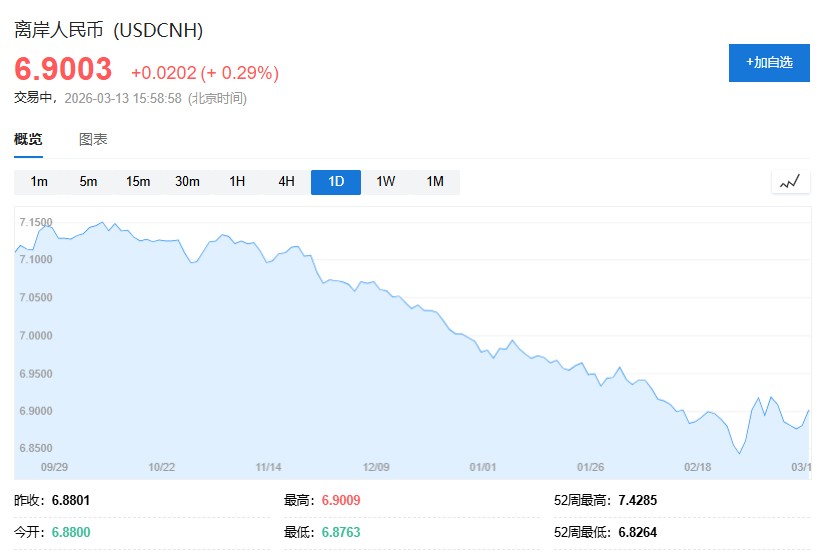Select the active 1D interval
Image resolution: width=823 pixels, height=554 pixels.
point(336,182)
